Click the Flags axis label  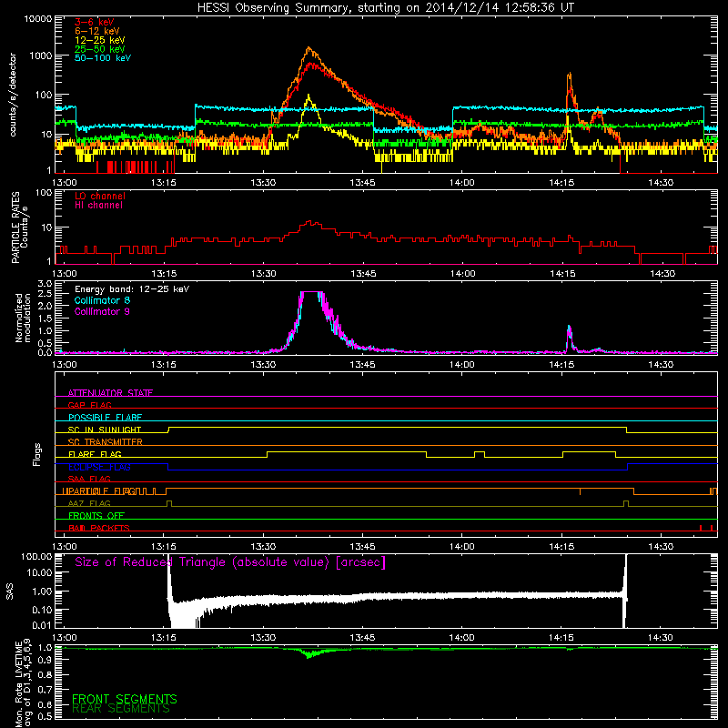37,454
